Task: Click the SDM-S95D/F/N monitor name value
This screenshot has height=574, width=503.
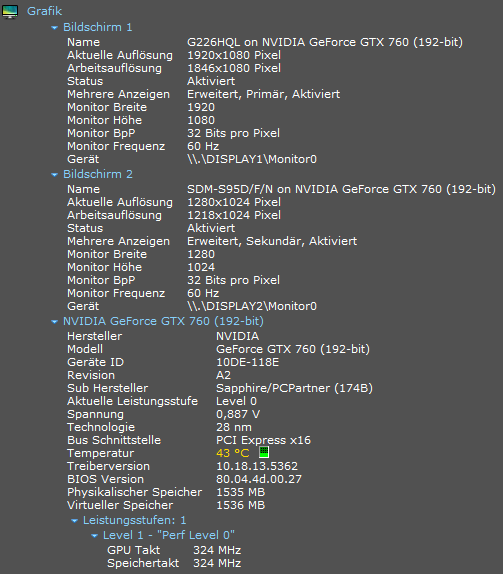Action: click(x=341, y=189)
